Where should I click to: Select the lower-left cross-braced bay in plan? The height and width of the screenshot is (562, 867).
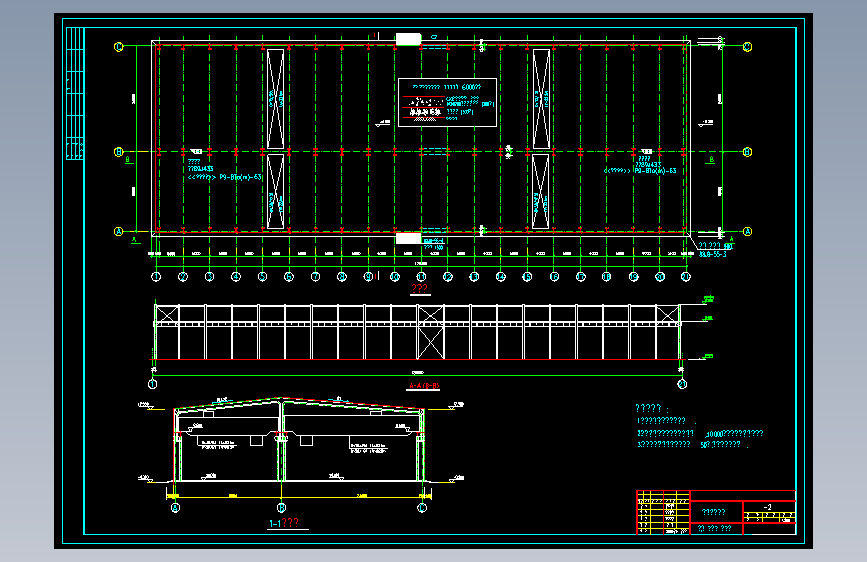275,191
